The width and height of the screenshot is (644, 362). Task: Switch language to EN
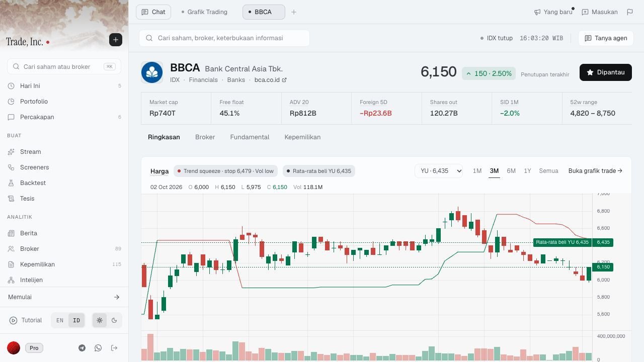coord(60,320)
